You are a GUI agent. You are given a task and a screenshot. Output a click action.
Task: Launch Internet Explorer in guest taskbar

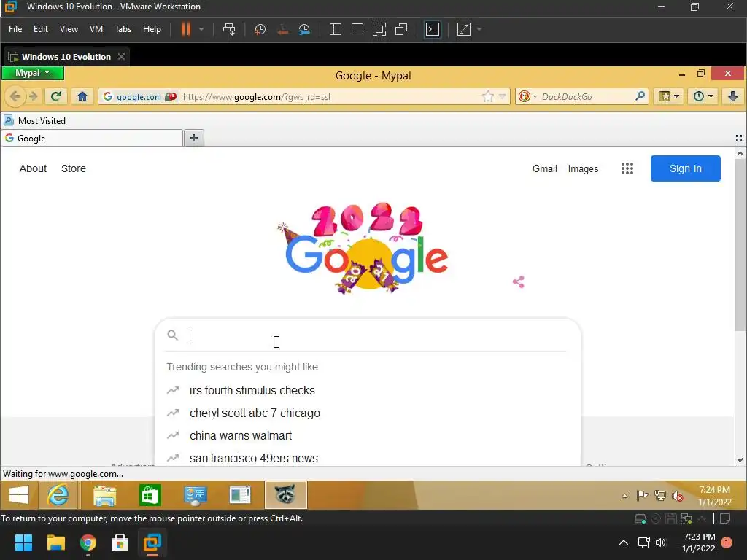tap(58, 495)
